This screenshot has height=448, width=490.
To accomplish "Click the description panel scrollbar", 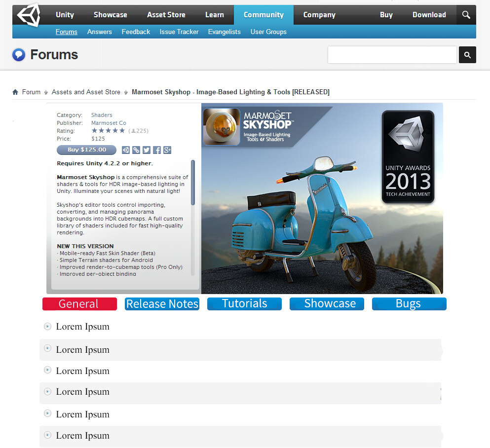I will pyautogui.click(x=193, y=183).
